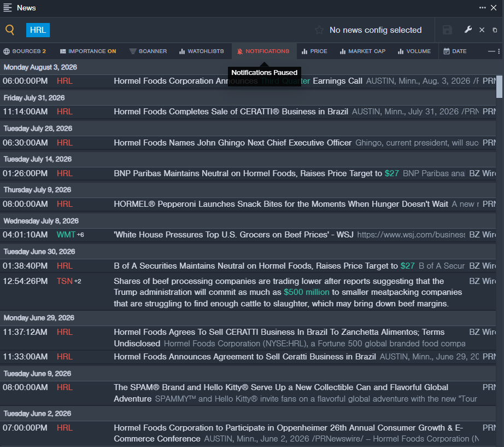Viewport: 504px width, 447px height.
Task: Click the News panel menu icon
Action: (x=8, y=8)
